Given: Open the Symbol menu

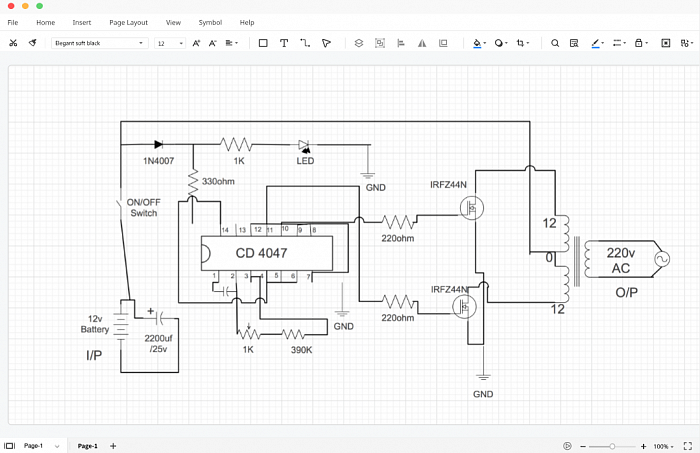Looking at the screenshot, I should [x=210, y=22].
